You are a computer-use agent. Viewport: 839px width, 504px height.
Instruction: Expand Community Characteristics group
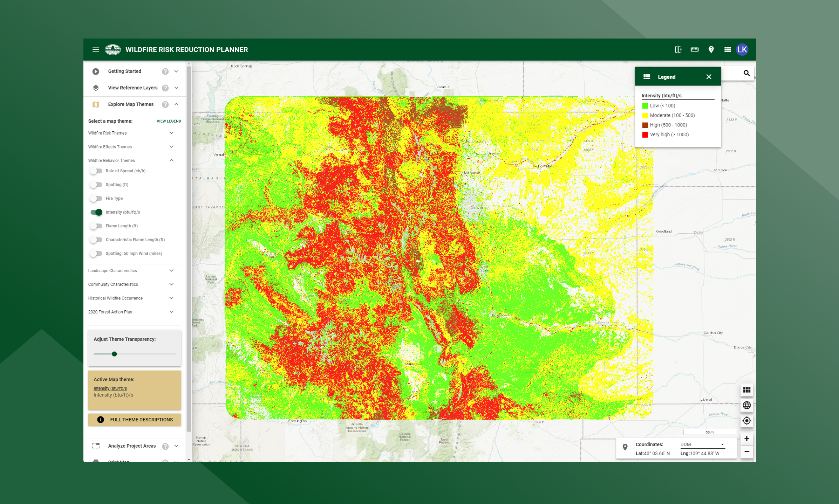click(x=171, y=284)
